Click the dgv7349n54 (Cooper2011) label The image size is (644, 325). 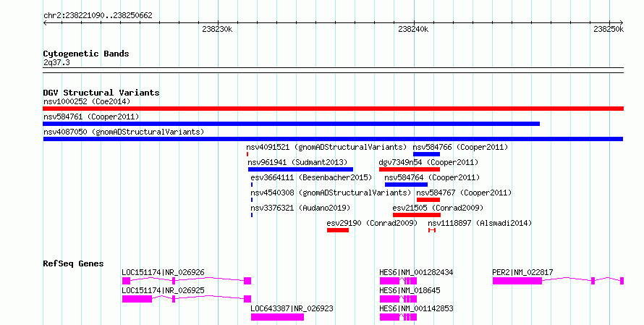click(x=428, y=162)
